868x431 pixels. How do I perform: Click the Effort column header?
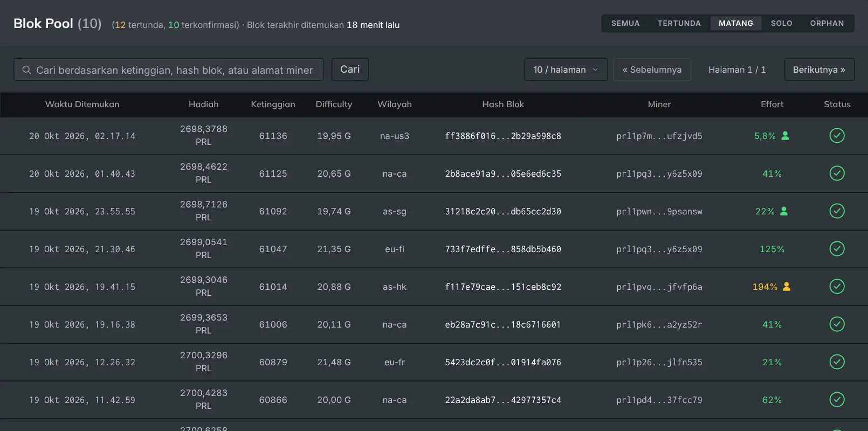(772, 105)
